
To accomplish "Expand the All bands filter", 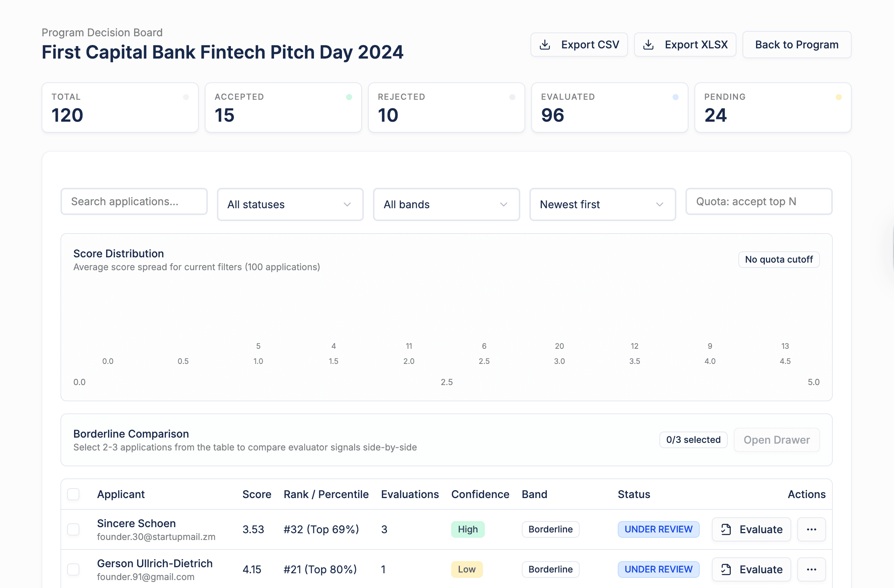I will 446,204.
